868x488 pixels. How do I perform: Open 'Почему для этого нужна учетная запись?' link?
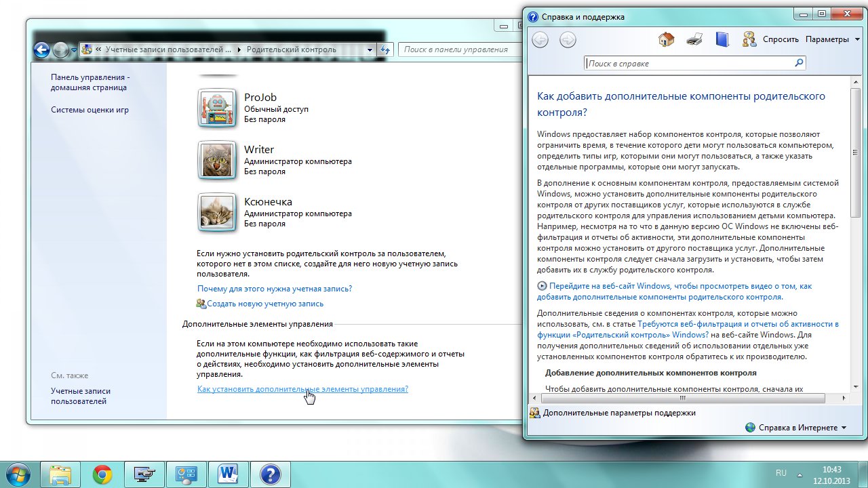pos(275,289)
